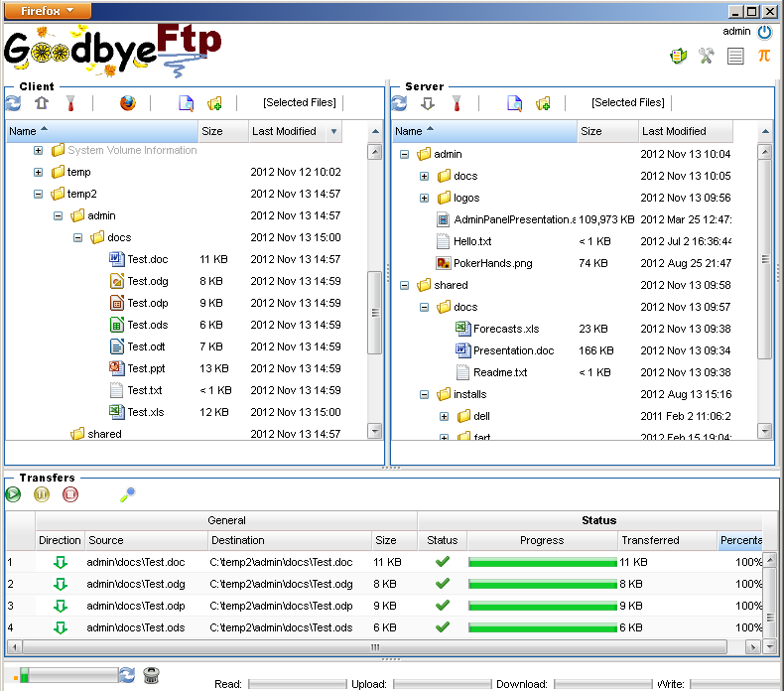Image resolution: width=784 pixels, height=691 pixels.
Task: Create a new folder in the Client panel
Action: point(214,103)
